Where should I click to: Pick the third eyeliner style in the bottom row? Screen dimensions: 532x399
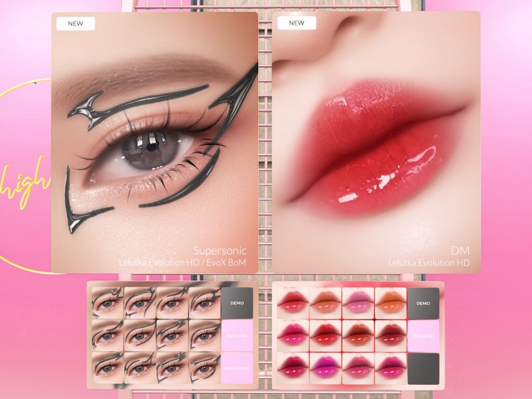(172, 368)
